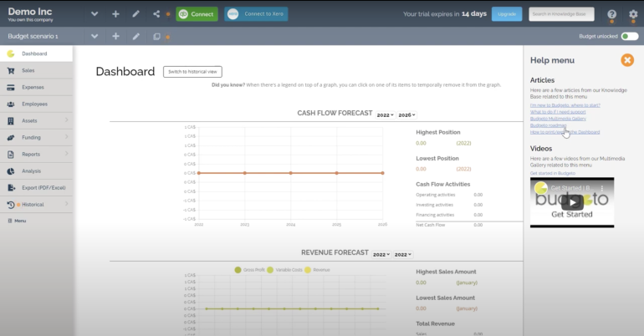The image size is (644, 336).
Task: Add a new company with plus icon
Action: [x=115, y=14]
